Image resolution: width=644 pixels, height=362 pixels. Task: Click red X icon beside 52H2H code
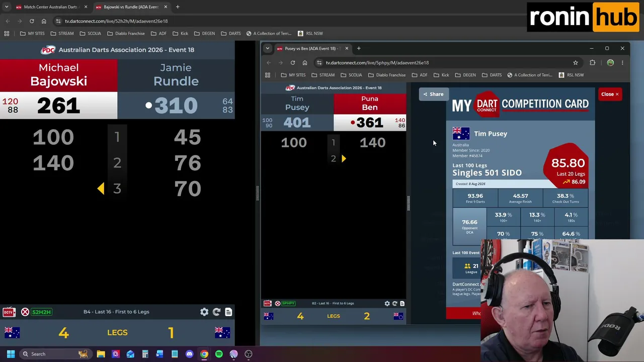(25, 312)
